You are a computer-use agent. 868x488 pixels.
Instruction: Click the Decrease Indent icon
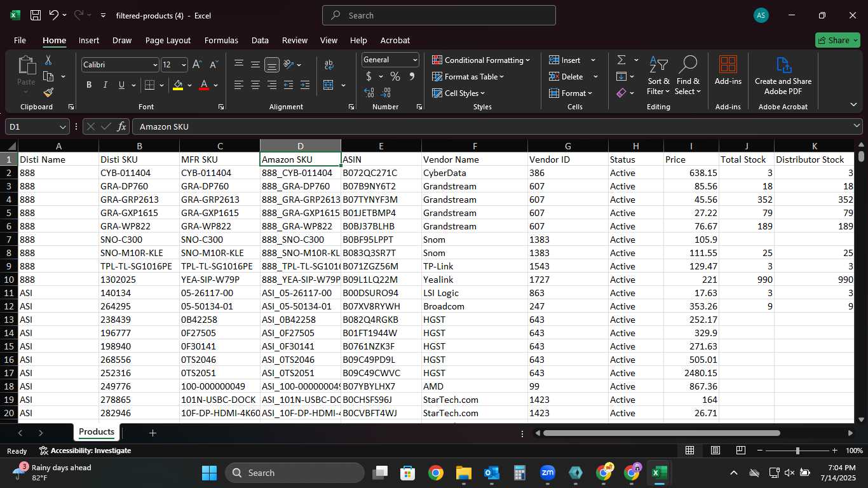pyautogui.click(x=288, y=85)
